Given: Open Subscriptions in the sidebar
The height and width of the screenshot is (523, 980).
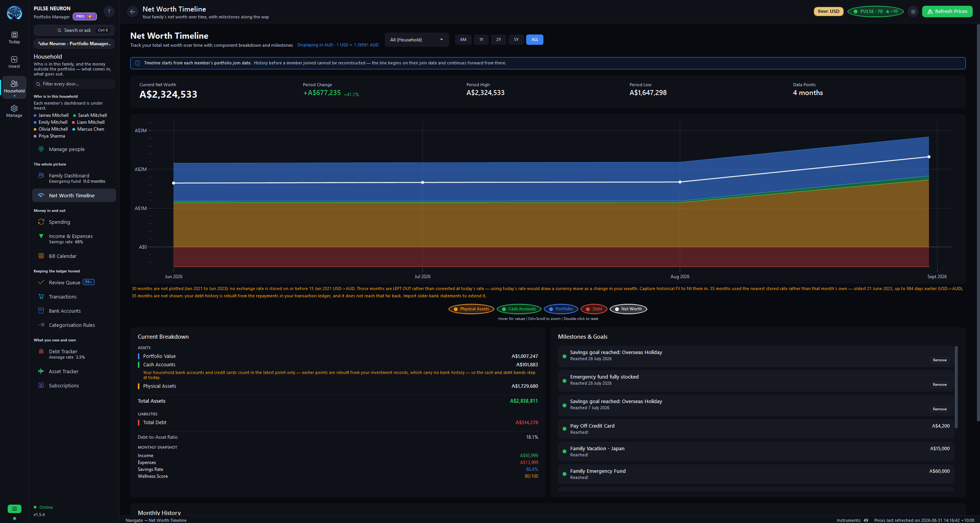Looking at the screenshot, I should point(74,385).
